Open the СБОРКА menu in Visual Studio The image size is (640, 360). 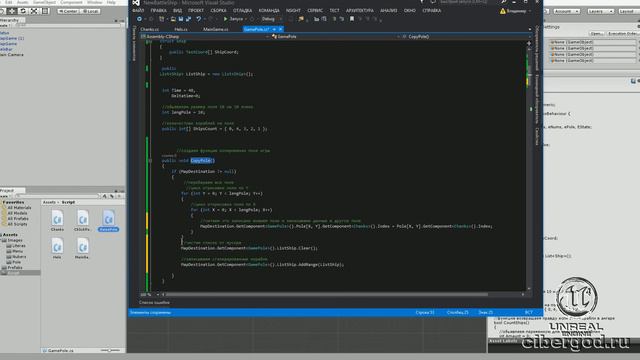[218, 11]
